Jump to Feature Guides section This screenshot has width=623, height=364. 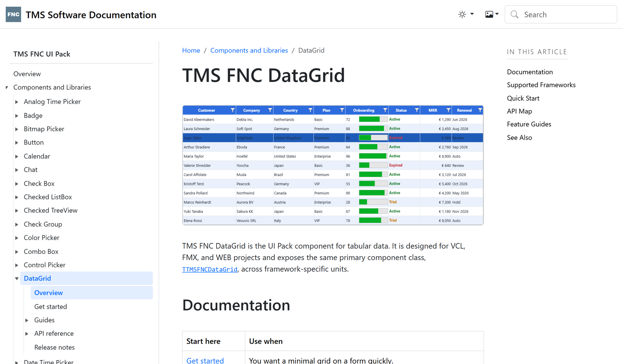(529, 124)
